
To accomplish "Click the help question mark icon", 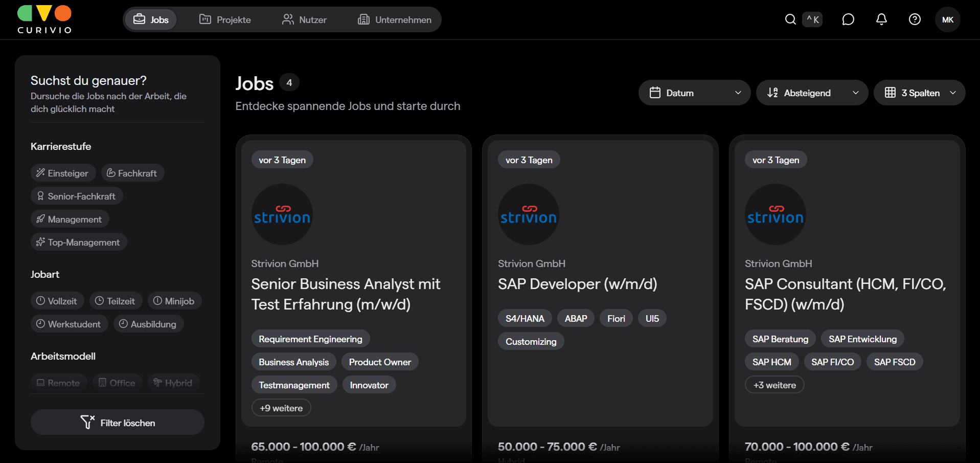I will (x=915, y=19).
